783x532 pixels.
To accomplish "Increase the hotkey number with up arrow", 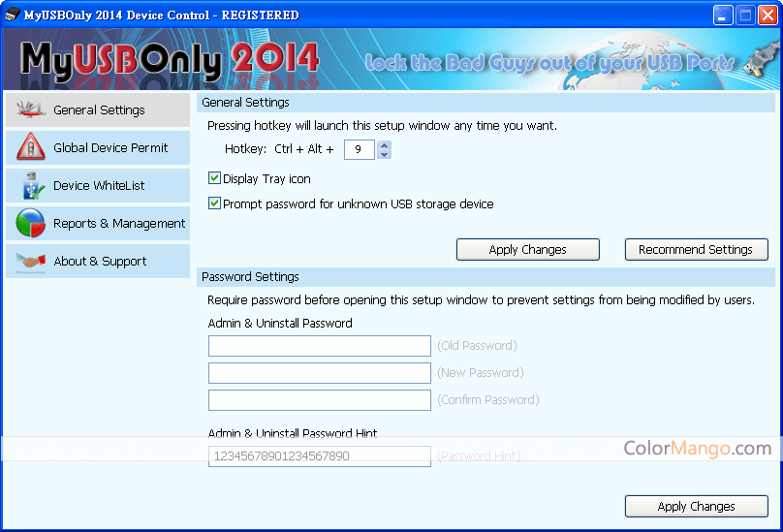I will click(x=384, y=145).
